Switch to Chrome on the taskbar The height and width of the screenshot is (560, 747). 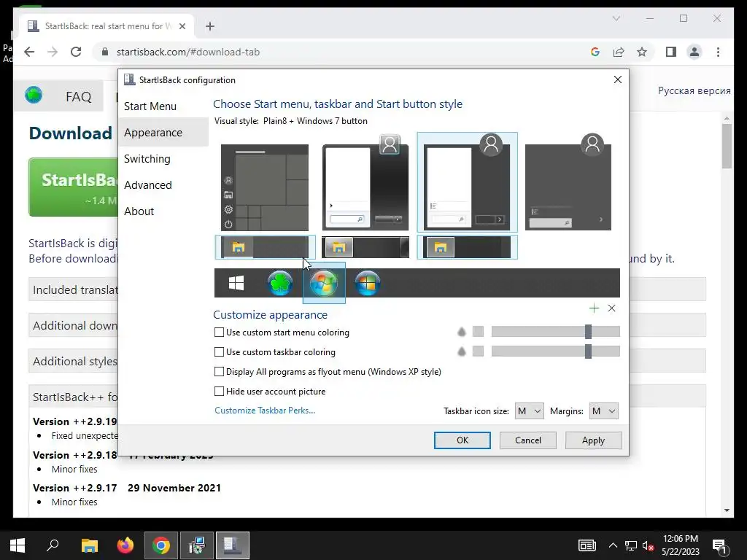161,545
